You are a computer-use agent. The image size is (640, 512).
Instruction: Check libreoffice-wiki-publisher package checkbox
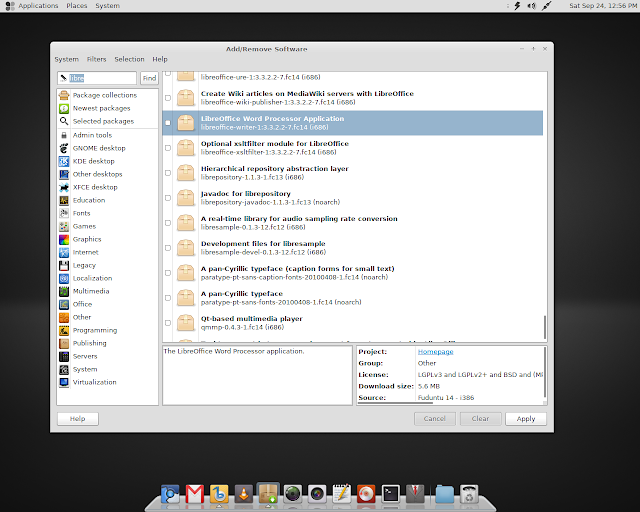(x=168, y=98)
